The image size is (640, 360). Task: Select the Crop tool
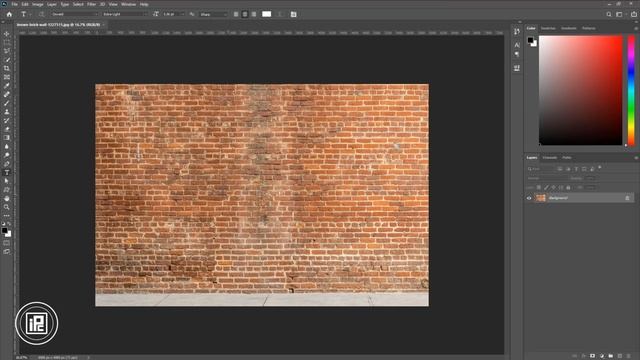tap(7, 68)
